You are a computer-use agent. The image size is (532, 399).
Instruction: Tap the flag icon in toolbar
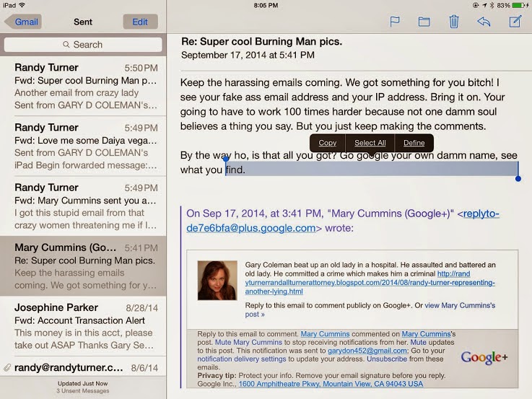395,22
